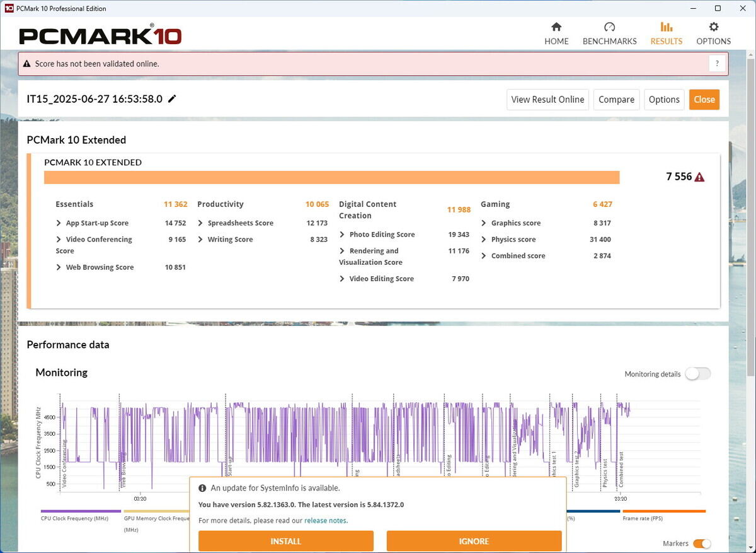Click the Essentials score 11 362

point(176,204)
